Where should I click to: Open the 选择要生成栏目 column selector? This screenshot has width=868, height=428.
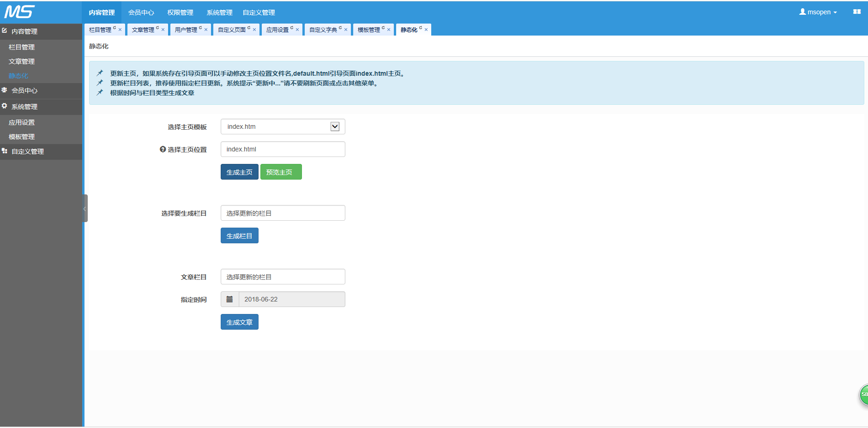283,213
